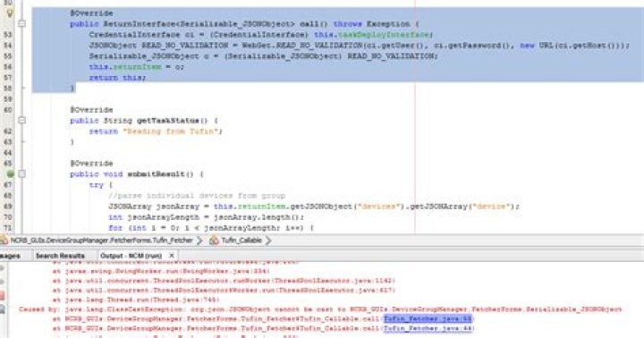Click line number 54 in the gutter
Screen dimensions: 644x338
click(x=8, y=46)
